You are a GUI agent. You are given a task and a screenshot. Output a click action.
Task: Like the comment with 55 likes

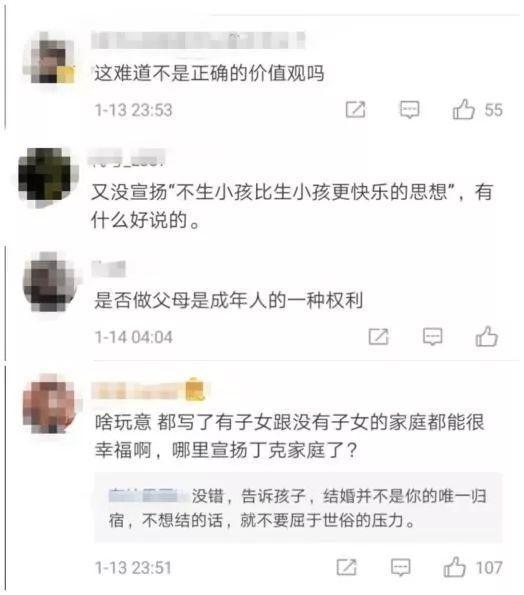[464, 110]
